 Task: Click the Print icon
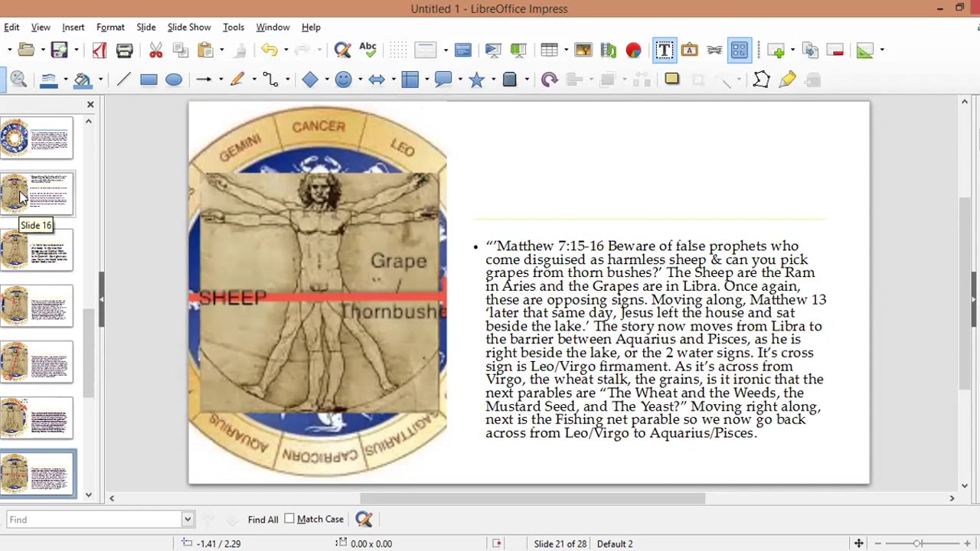coord(124,51)
